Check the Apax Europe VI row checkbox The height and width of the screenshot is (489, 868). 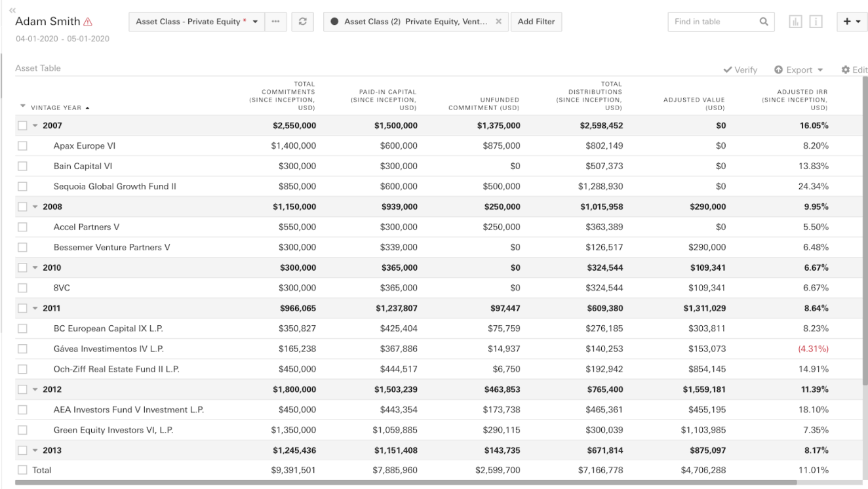click(23, 146)
